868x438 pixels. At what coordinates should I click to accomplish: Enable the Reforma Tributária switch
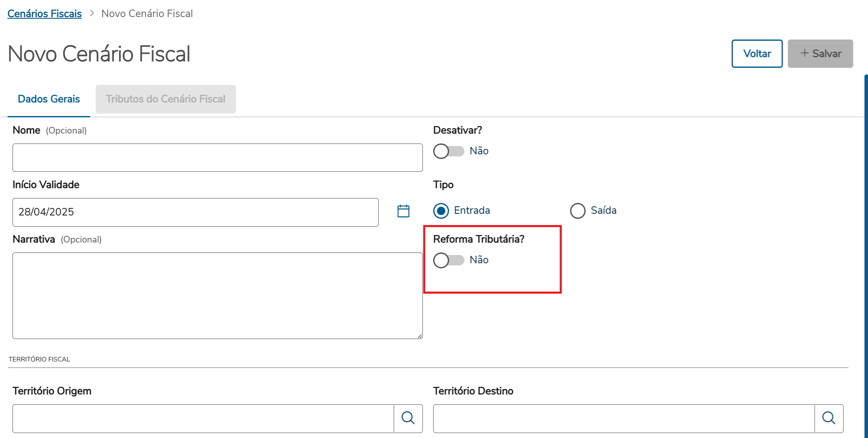point(449,260)
